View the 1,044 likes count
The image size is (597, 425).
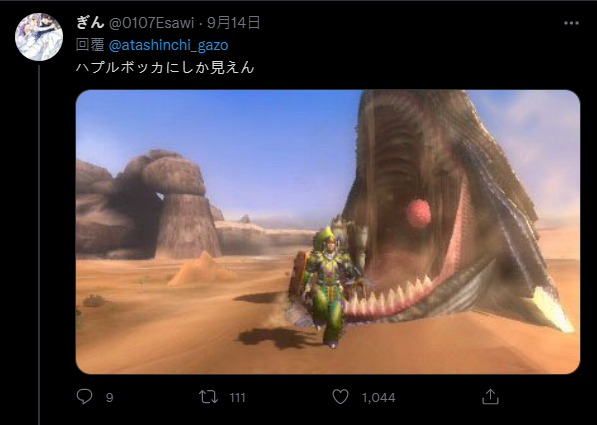click(378, 398)
